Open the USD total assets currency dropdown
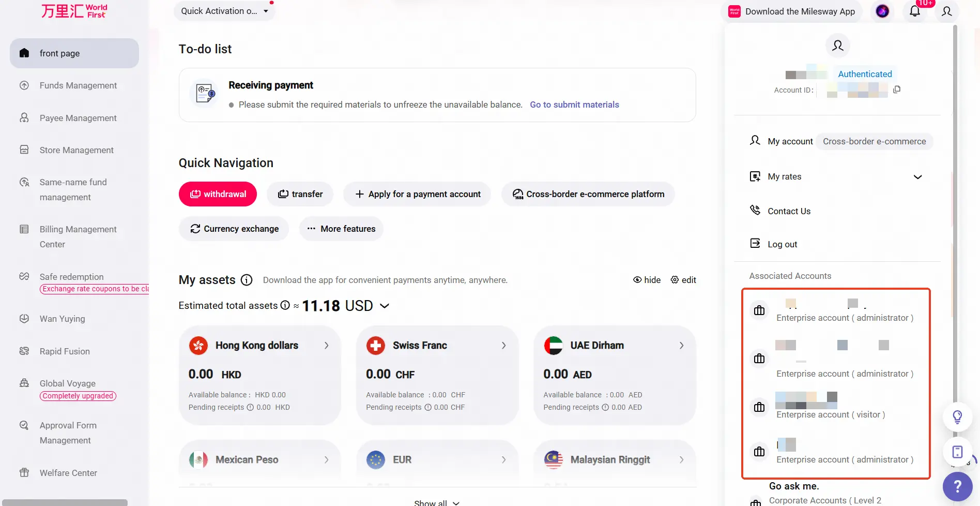Viewport: 980px width, 506px height. [385, 306]
